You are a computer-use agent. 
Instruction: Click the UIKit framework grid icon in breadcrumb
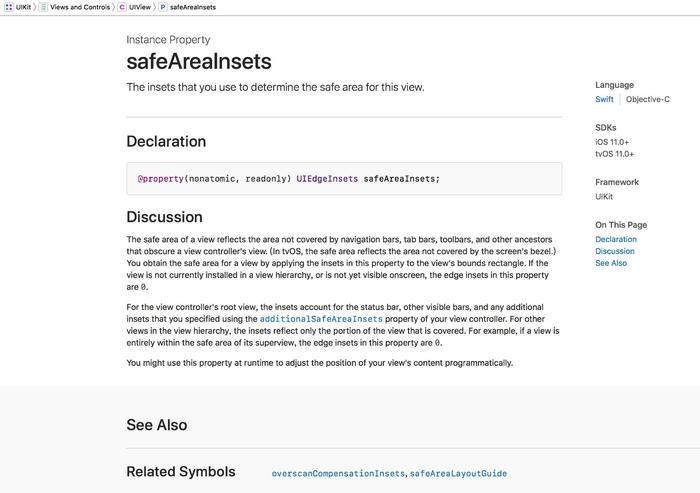point(8,7)
